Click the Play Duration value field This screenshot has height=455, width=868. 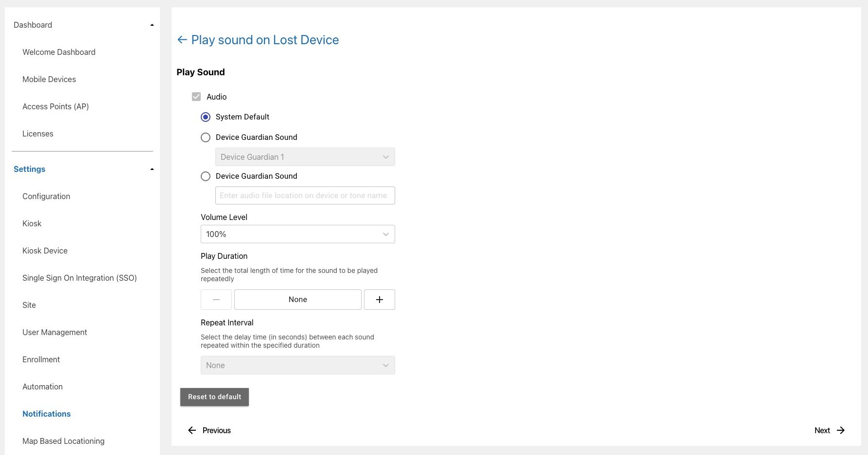(x=297, y=300)
